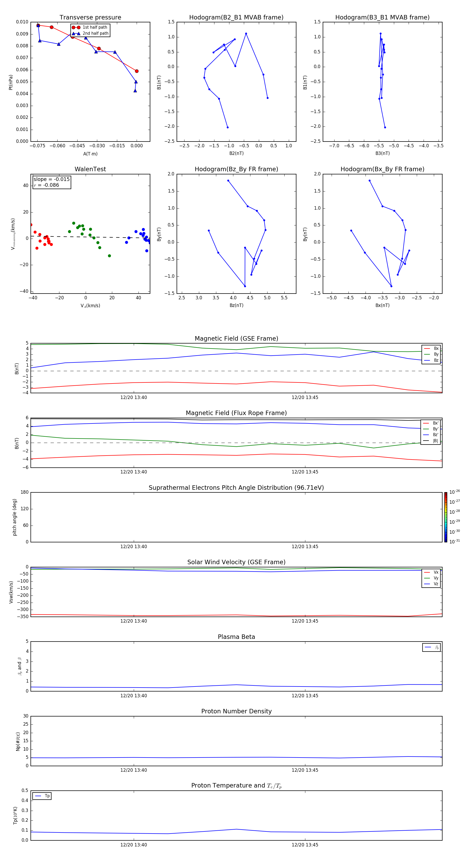
Task: Click '12/20 13:40' tick under GSE magnetic field
Action: tap(134, 398)
